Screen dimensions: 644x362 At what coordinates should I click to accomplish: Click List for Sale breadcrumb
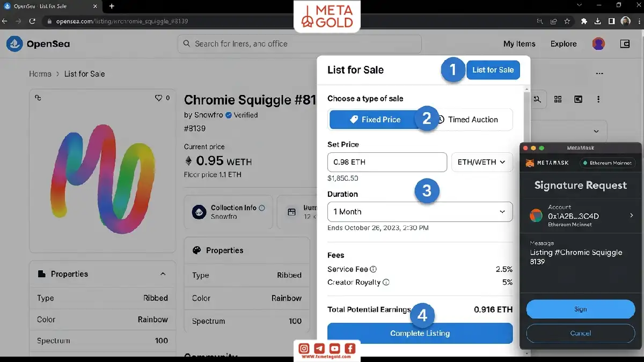coord(84,74)
